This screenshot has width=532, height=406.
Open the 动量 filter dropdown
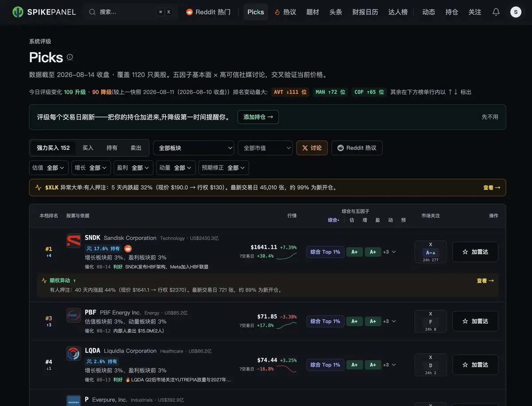176,168
